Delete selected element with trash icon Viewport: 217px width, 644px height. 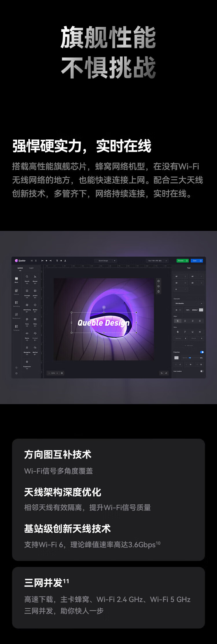(159, 291)
